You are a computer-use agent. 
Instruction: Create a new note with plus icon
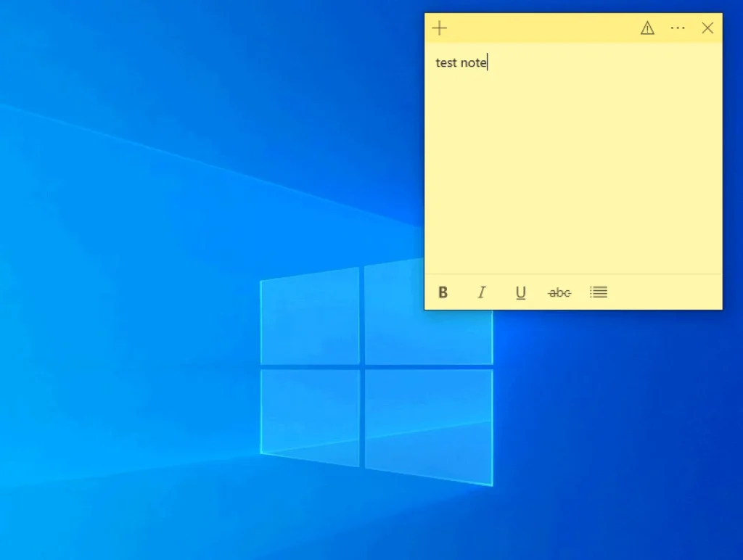click(440, 28)
